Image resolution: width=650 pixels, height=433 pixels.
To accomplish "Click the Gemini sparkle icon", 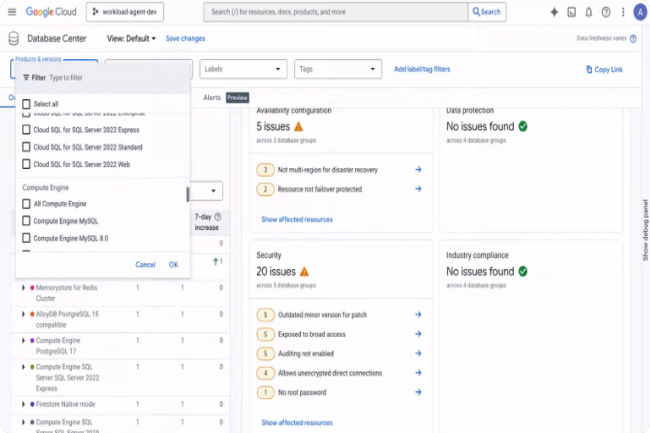I will tap(554, 12).
